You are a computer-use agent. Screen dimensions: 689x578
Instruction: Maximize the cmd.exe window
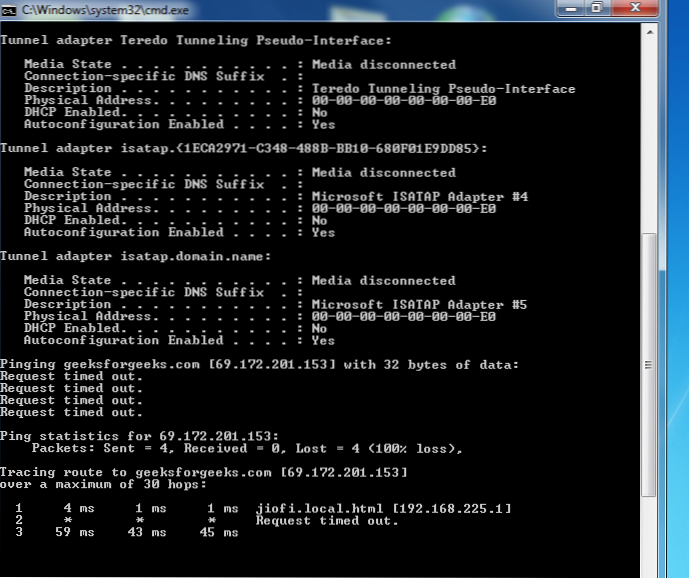click(x=597, y=7)
